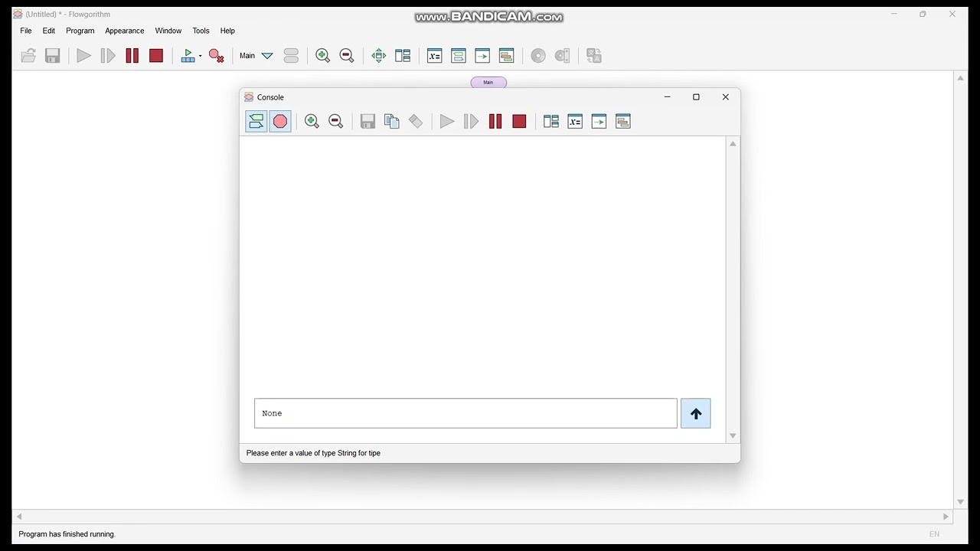This screenshot has width=980, height=551.
Task: Click the disabled disc icon in main toolbar
Action: (x=538, y=55)
